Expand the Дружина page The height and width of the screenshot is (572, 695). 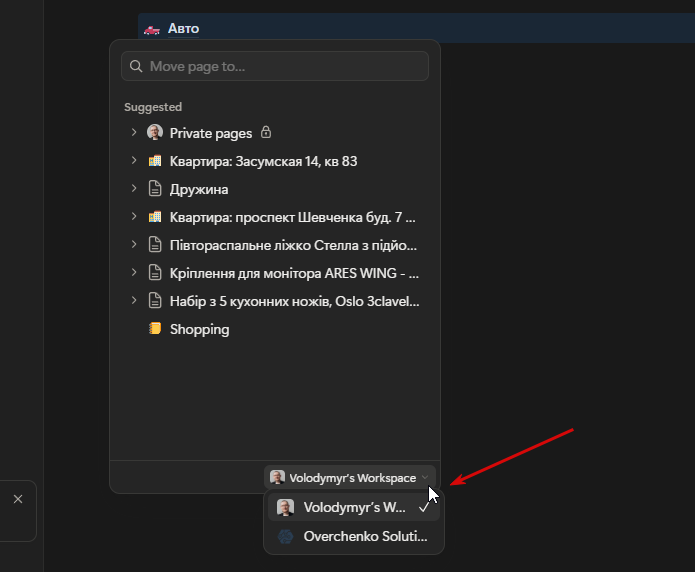[x=134, y=189]
